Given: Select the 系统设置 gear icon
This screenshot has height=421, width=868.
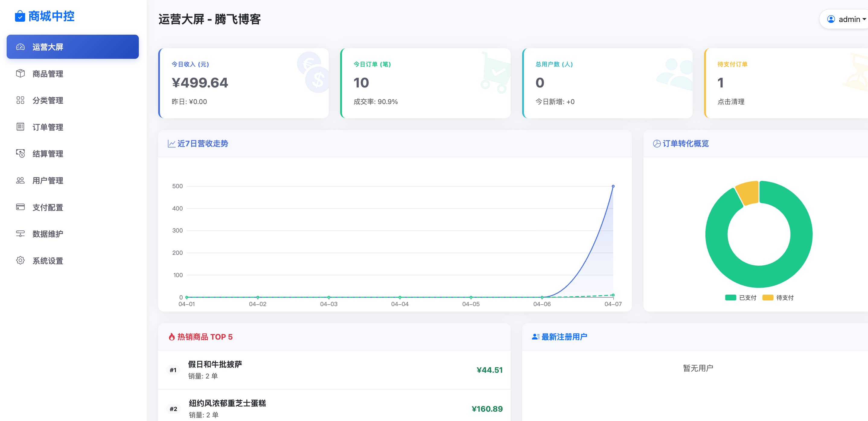Looking at the screenshot, I should click(x=21, y=261).
